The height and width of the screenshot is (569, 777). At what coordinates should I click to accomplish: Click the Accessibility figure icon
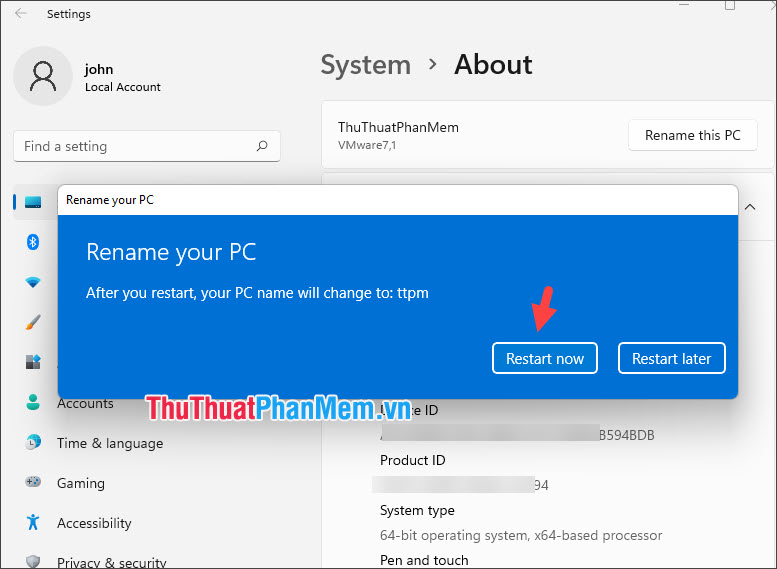click(x=33, y=522)
